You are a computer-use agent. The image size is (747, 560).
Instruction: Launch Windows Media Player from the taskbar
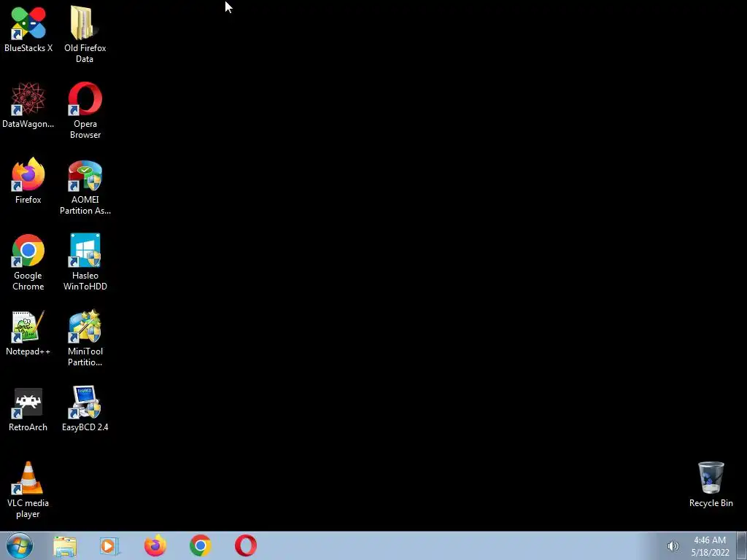[109, 545]
